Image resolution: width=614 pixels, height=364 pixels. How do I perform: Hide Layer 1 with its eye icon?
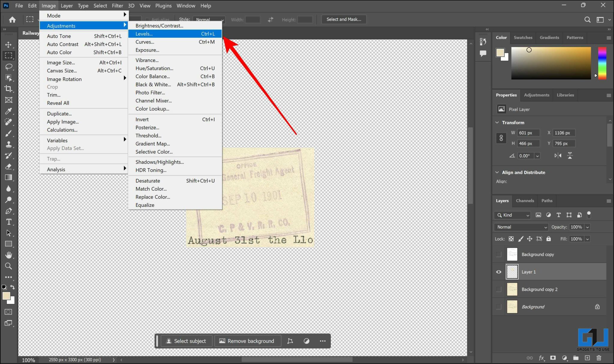coord(499,272)
